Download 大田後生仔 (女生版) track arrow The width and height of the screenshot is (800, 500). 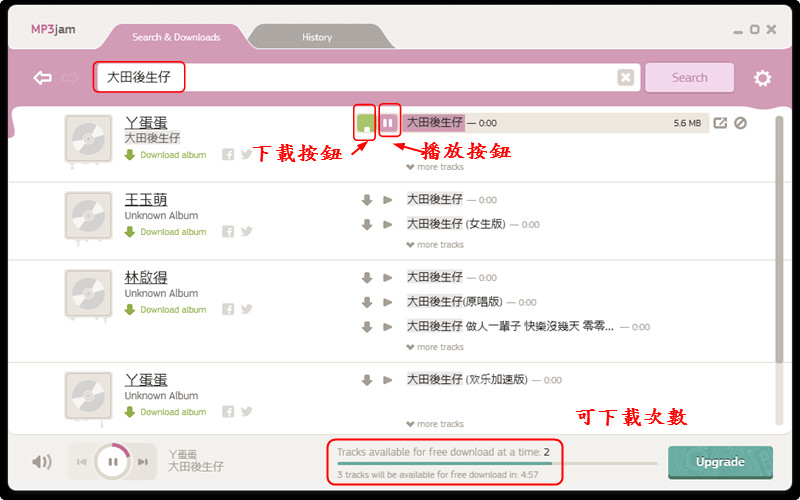coord(367,224)
